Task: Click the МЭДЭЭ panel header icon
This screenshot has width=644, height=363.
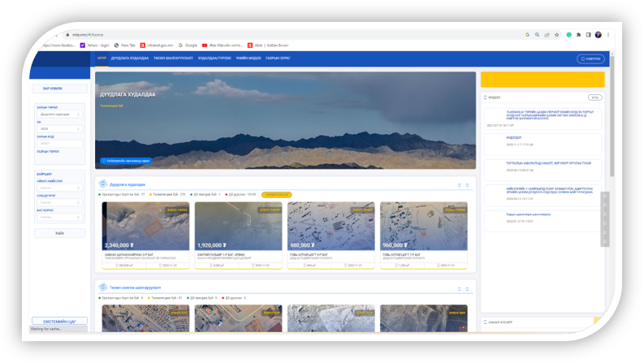Action: pos(486,97)
